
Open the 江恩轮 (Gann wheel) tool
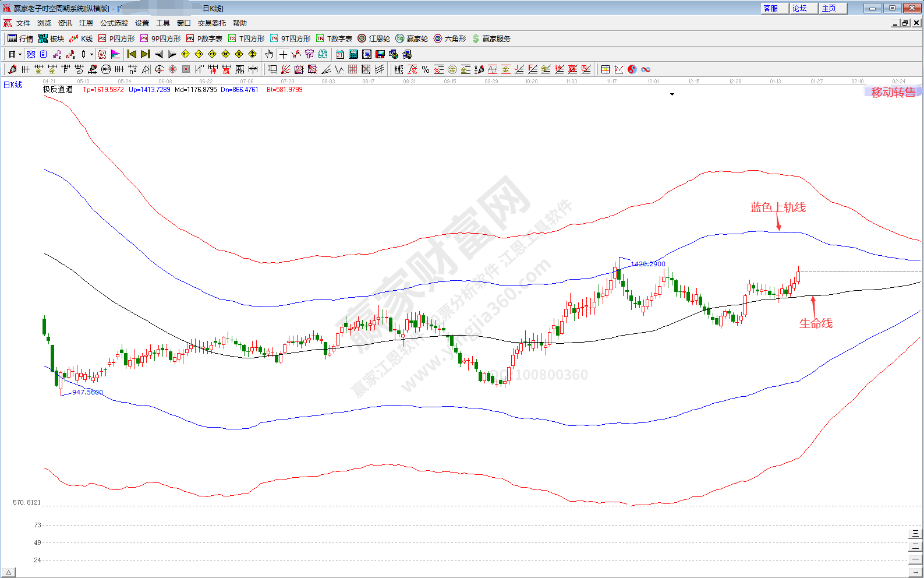point(373,38)
